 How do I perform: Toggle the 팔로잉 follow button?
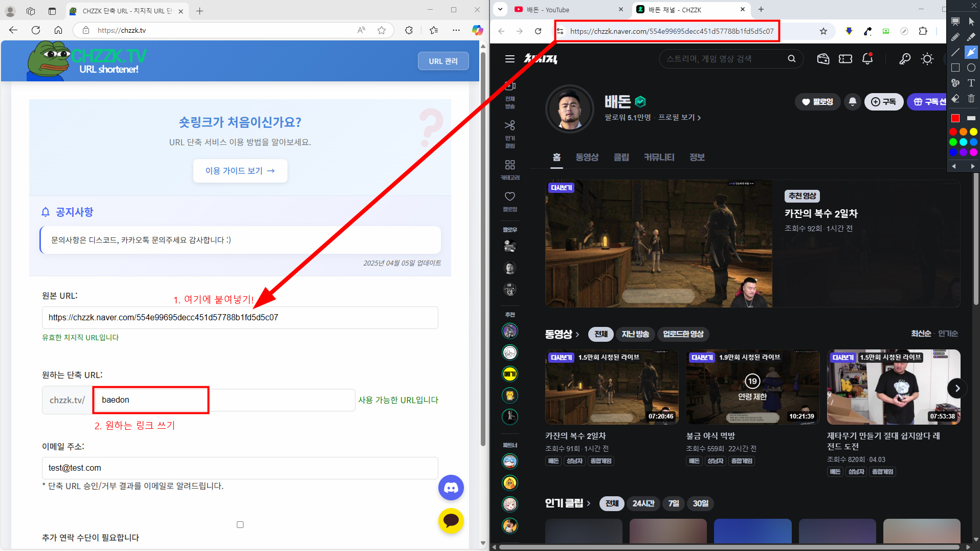point(817,102)
